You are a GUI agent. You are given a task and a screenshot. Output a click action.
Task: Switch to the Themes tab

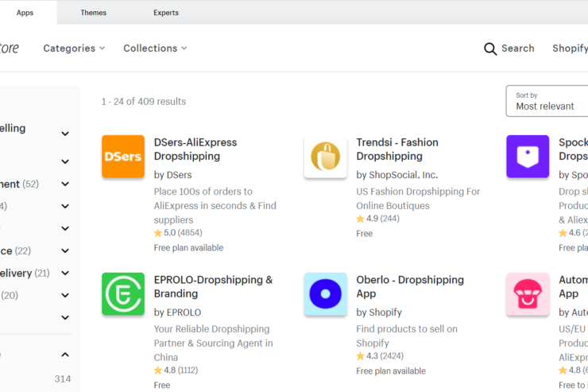[x=94, y=13]
